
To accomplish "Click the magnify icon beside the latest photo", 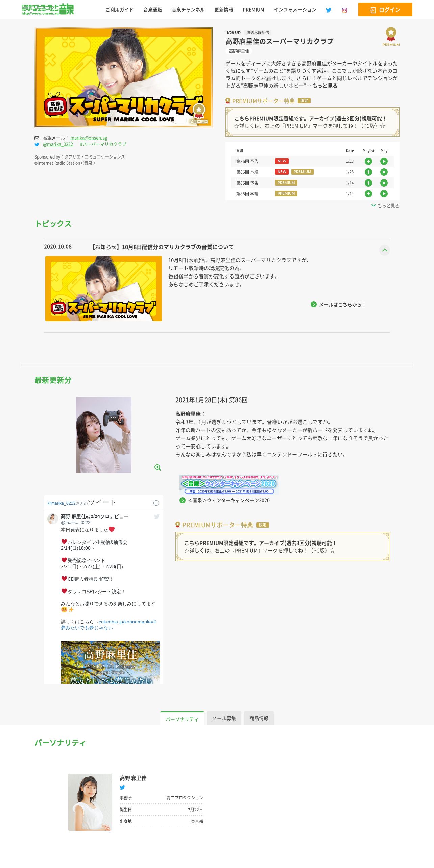I will [x=158, y=467].
